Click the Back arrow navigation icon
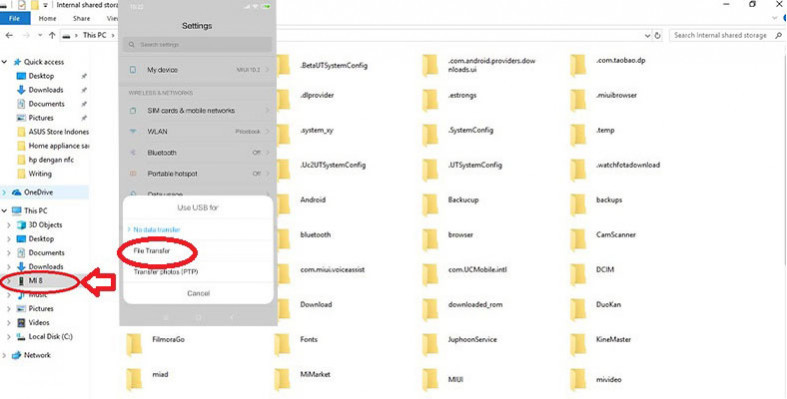787x399 pixels. [x=9, y=36]
